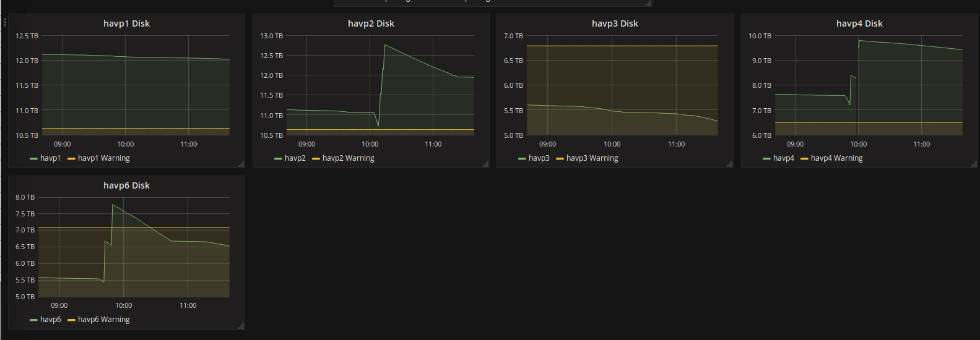Click the havp6 Disk panel resize handle
Viewport: 980px width, 340px height.
[x=241, y=326]
